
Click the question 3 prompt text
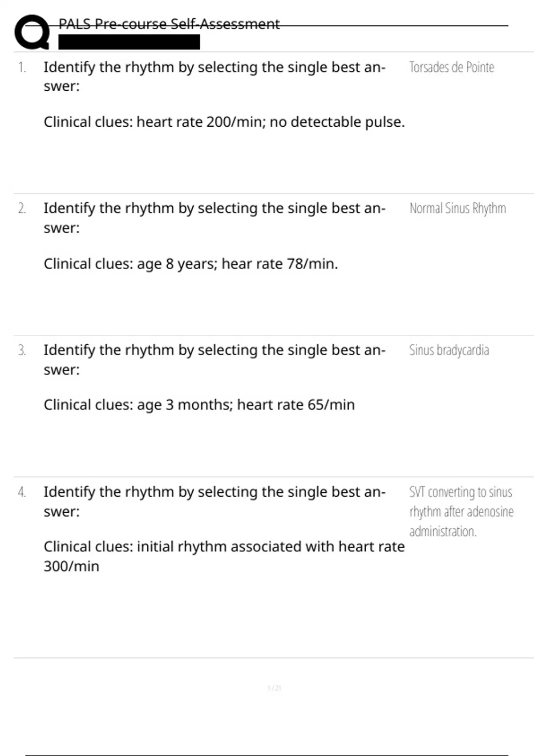click(x=214, y=360)
